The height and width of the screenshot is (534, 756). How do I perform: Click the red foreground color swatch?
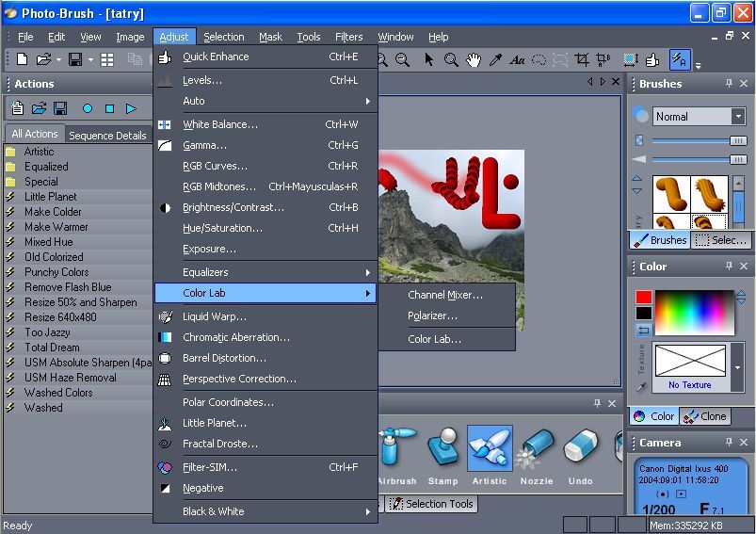pos(644,297)
